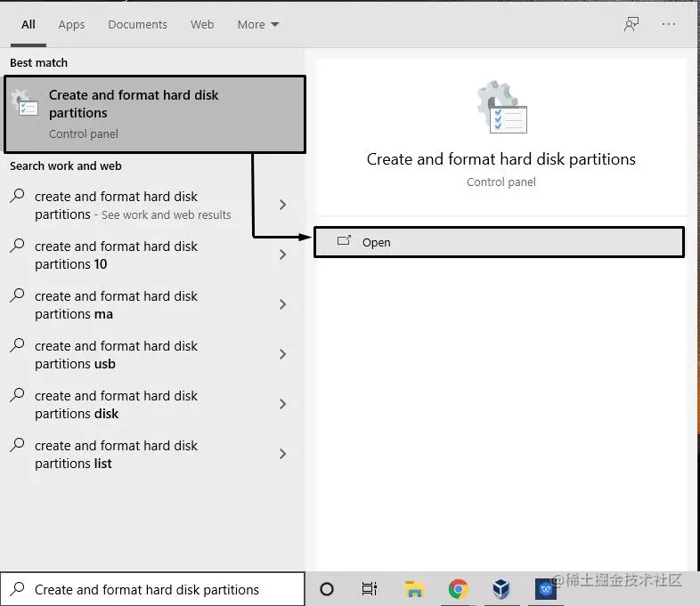The image size is (700, 606).
Task: Click search magnifier beside 'See work and web results'
Action: pos(17,196)
